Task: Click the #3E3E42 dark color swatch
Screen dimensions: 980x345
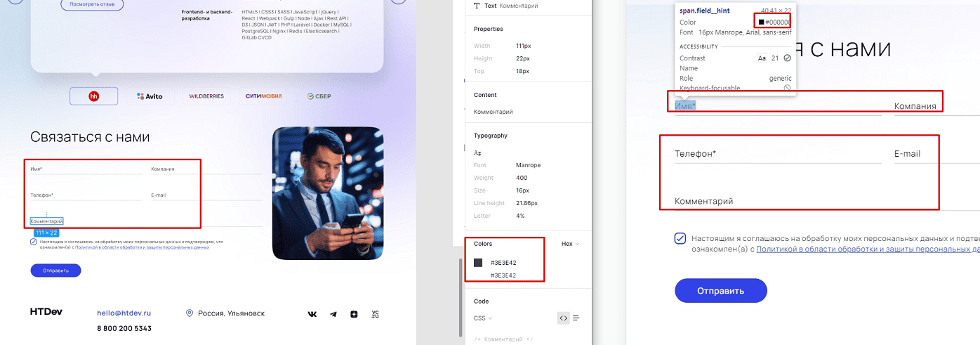Action: pos(478,263)
